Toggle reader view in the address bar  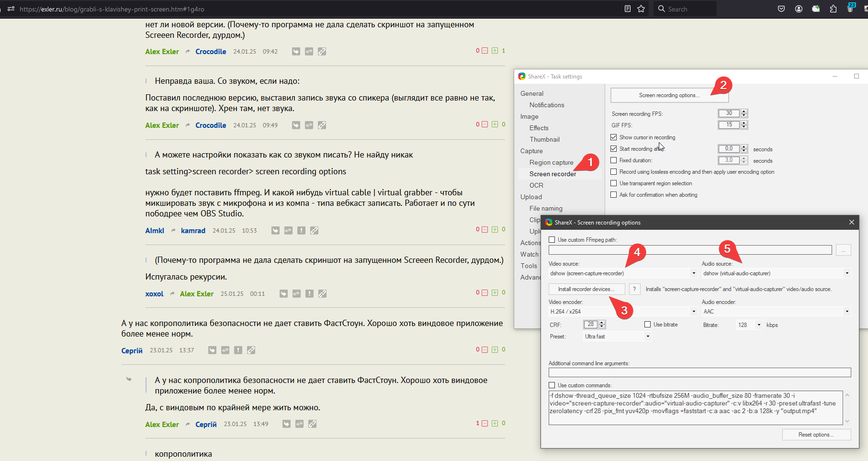coord(628,9)
